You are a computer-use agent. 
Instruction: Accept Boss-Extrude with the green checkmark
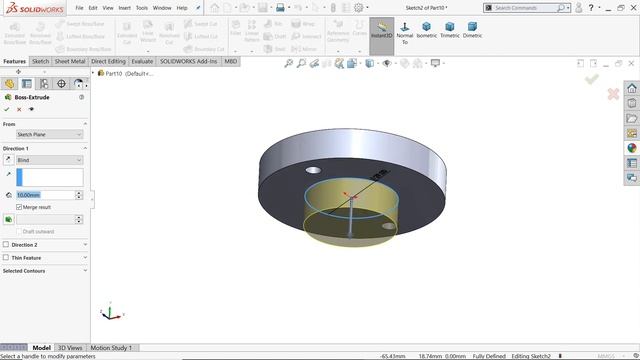click(x=7, y=109)
